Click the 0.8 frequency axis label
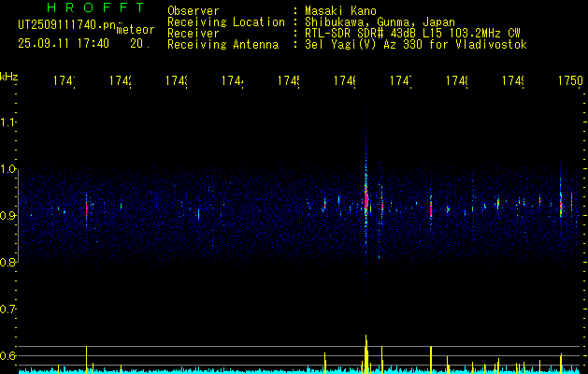The image size is (588, 374). coord(7,262)
